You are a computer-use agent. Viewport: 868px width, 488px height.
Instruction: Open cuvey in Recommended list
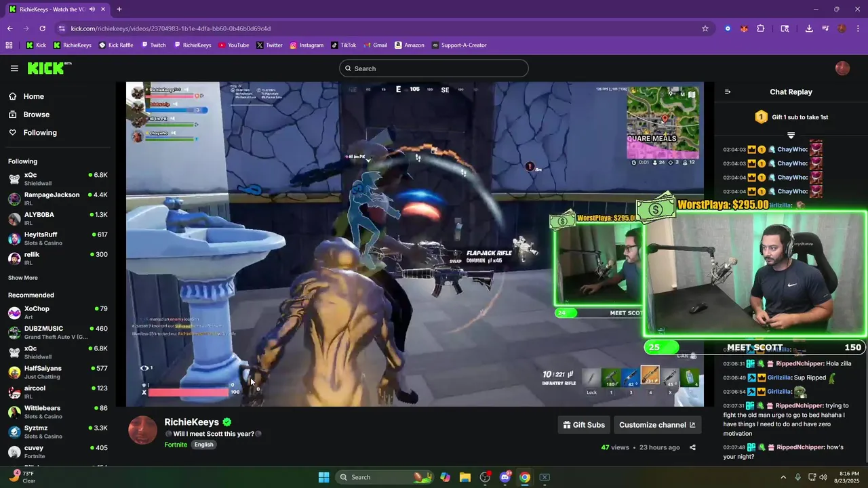coord(58,451)
